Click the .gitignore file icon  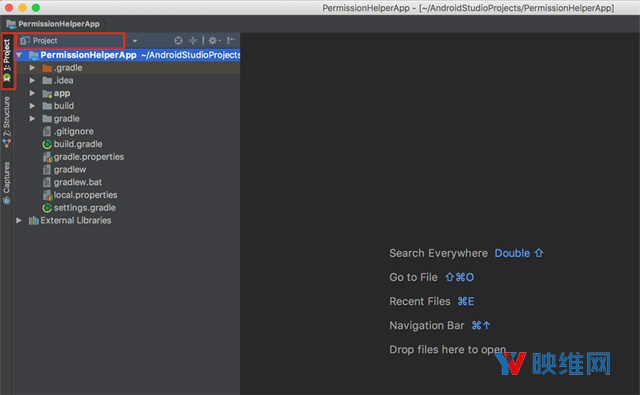47,131
